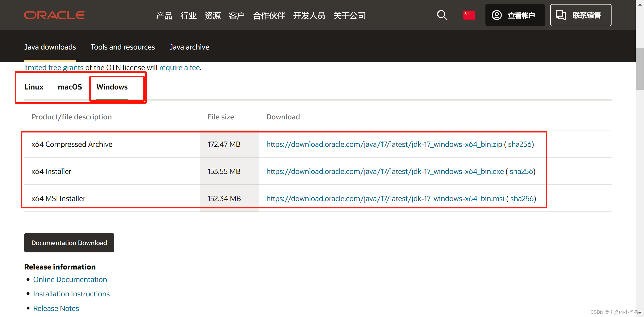
Task: Click the 联系销售 contact sales button
Action: [580, 15]
